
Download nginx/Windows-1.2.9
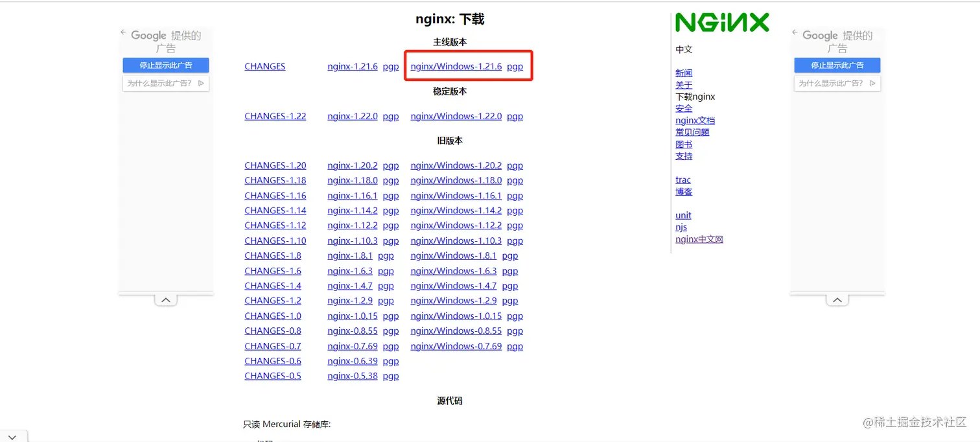(x=454, y=300)
